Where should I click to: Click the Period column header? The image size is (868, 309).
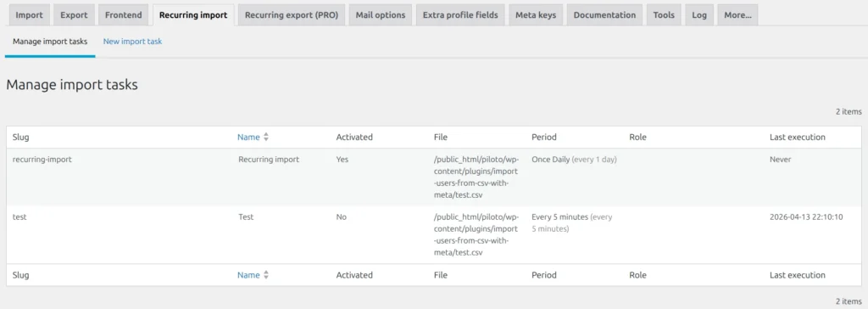(543, 137)
